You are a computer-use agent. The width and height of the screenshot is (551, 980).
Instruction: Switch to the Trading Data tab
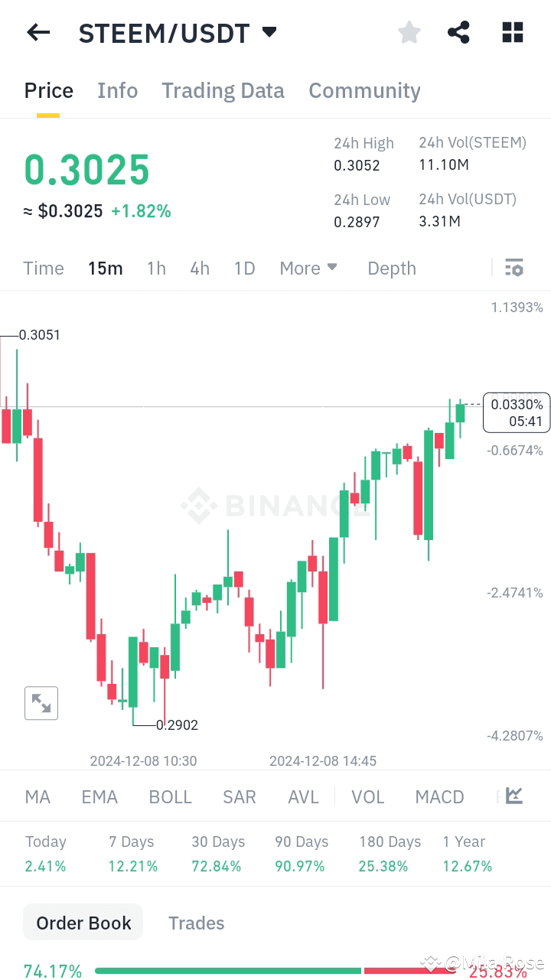[x=223, y=90]
